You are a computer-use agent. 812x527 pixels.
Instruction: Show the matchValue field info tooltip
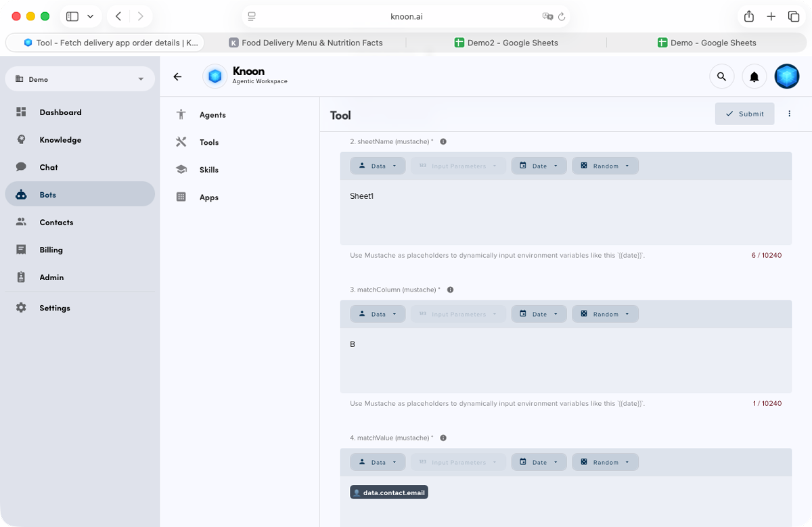tap(443, 438)
